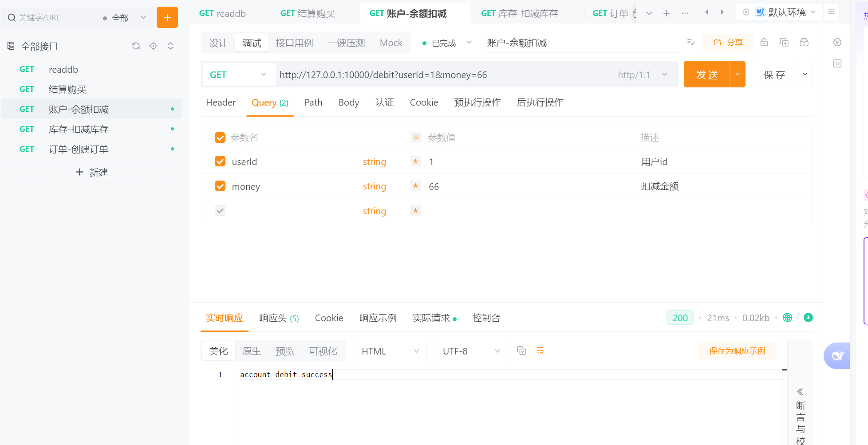
Task: Copy response content icon
Action: 521,351
